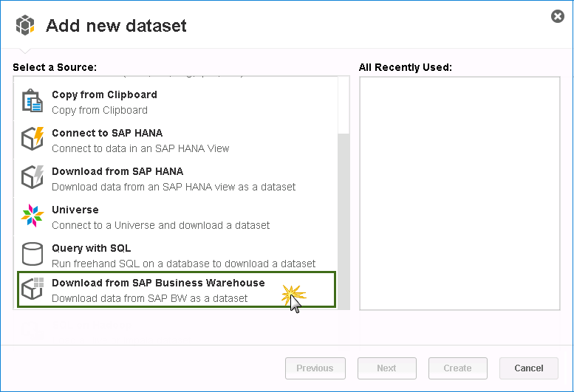Click 'Download data from SAP BW' description
574x392 pixels.
(x=150, y=298)
